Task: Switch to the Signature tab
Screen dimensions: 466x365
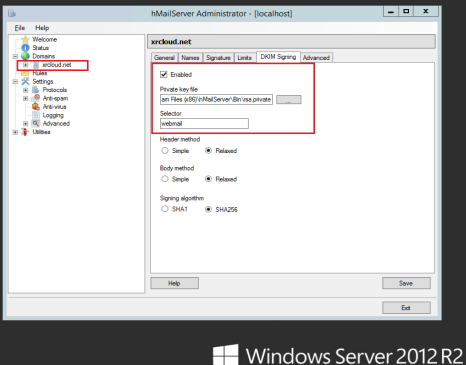Action: (218, 58)
